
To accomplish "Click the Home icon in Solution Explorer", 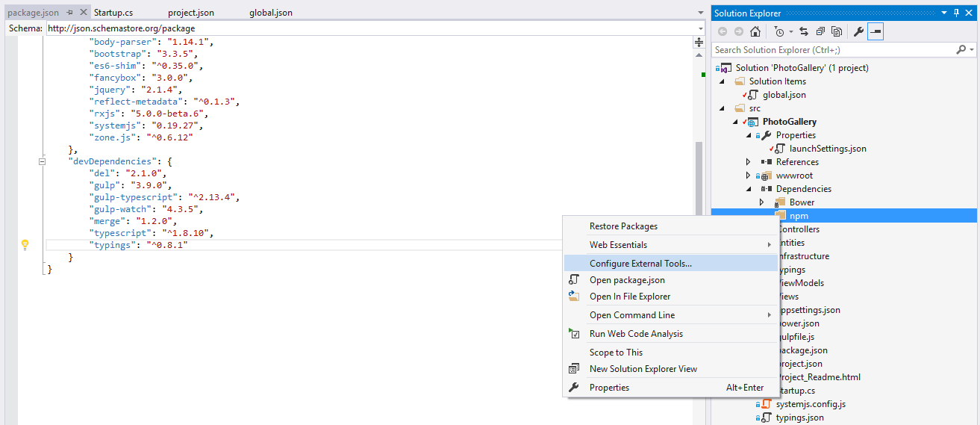I will pyautogui.click(x=755, y=31).
